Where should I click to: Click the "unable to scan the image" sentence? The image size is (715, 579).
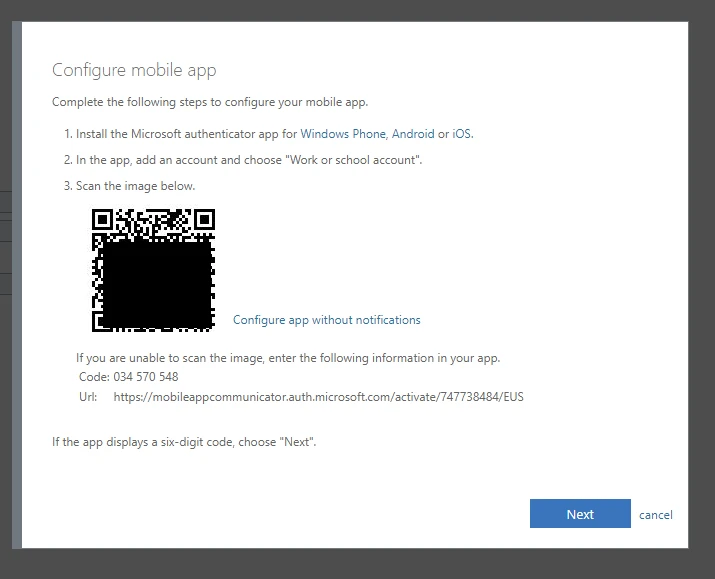pyautogui.click(x=288, y=358)
